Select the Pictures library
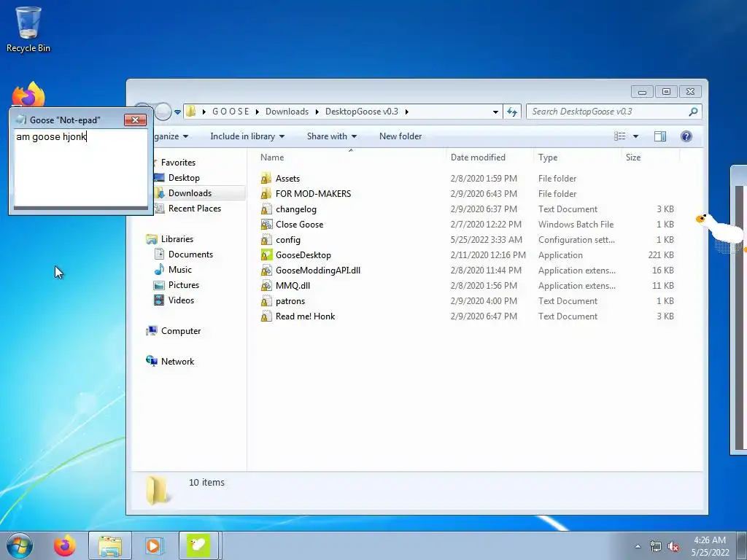 [183, 285]
